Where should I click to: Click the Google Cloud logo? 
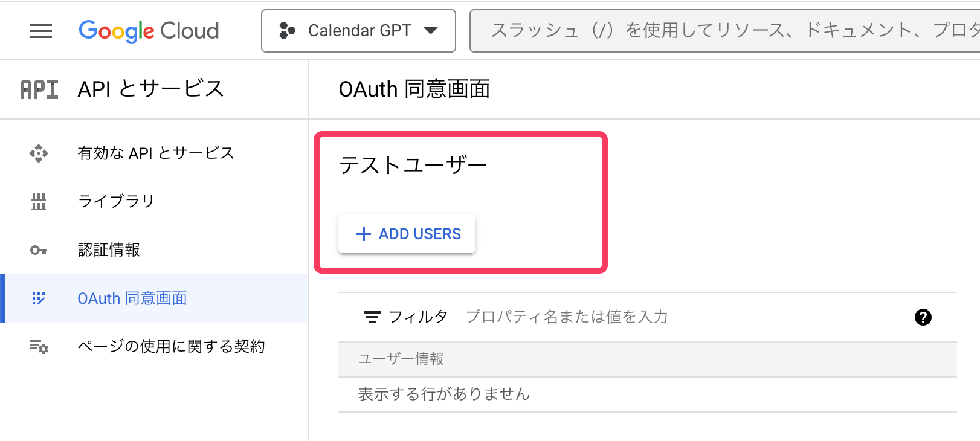click(149, 31)
